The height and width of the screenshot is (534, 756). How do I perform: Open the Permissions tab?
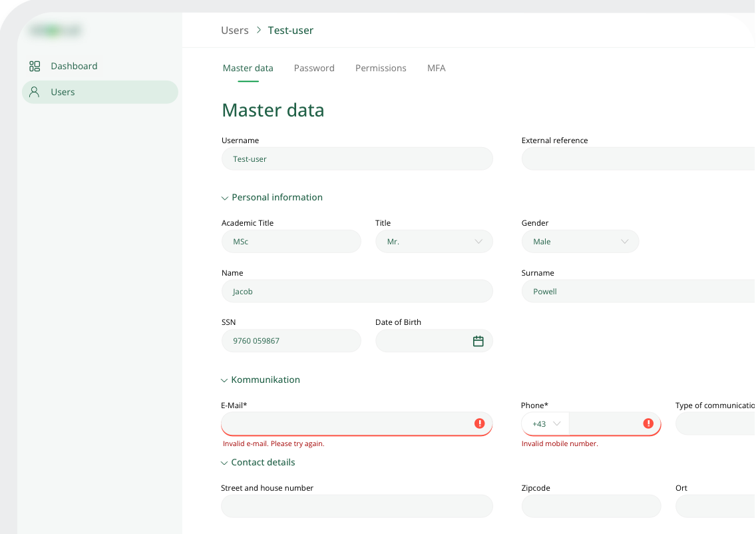pyautogui.click(x=381, y=68)
